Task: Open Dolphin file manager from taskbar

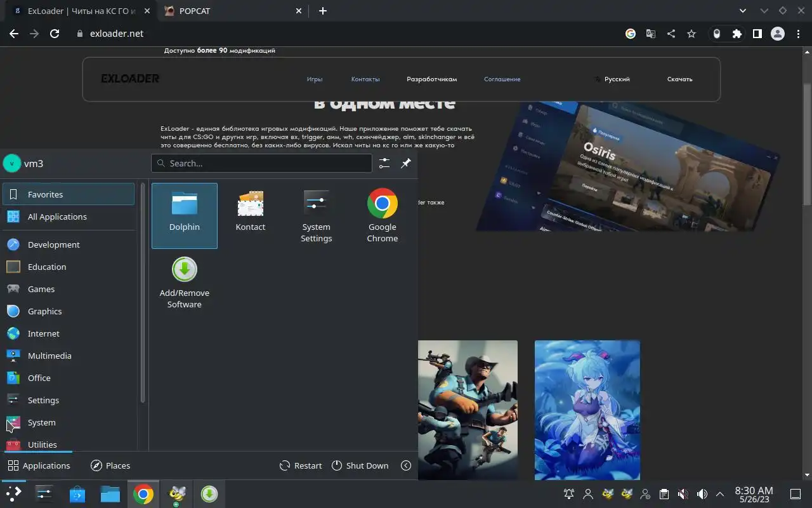Action: point(110,493)
